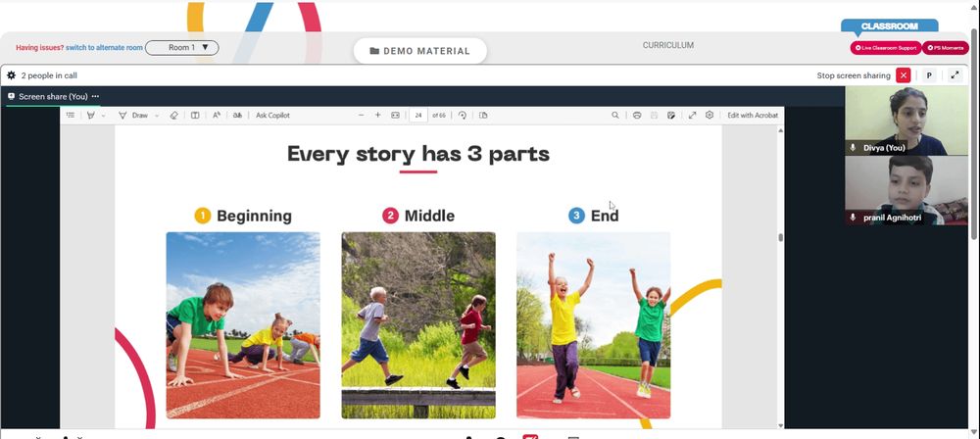Click the page number field showing 24
Screen dimensions: 980x439
pyautogui.click(x=418, y=115)
